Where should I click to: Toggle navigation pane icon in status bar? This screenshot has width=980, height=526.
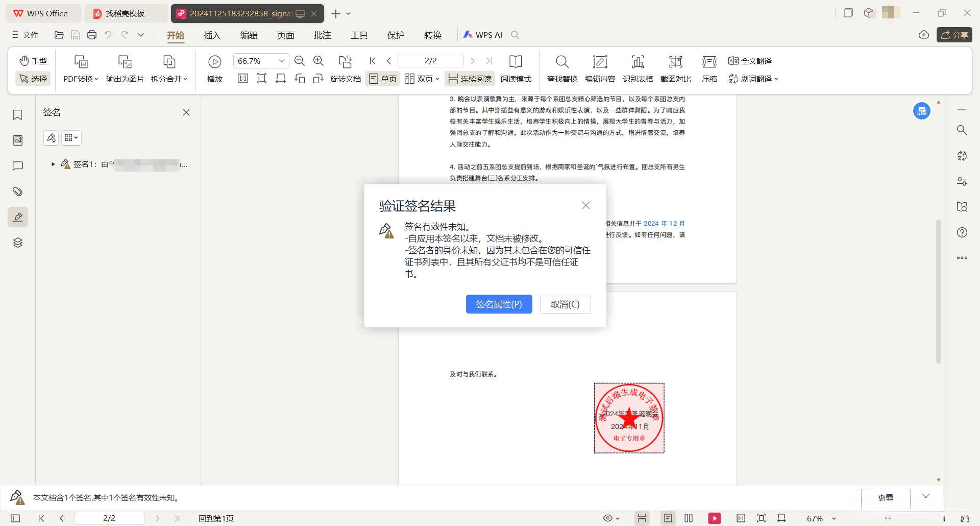point(15,518)
